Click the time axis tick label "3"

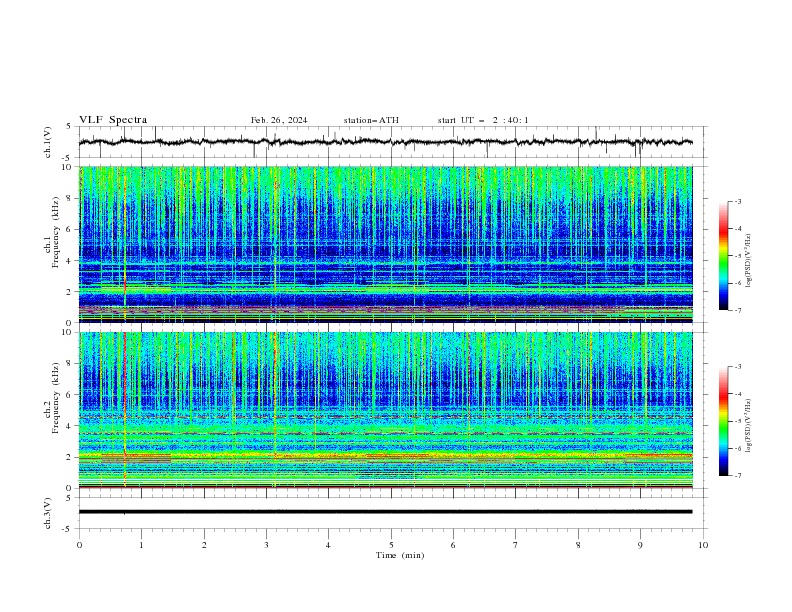tap(266, 545)
